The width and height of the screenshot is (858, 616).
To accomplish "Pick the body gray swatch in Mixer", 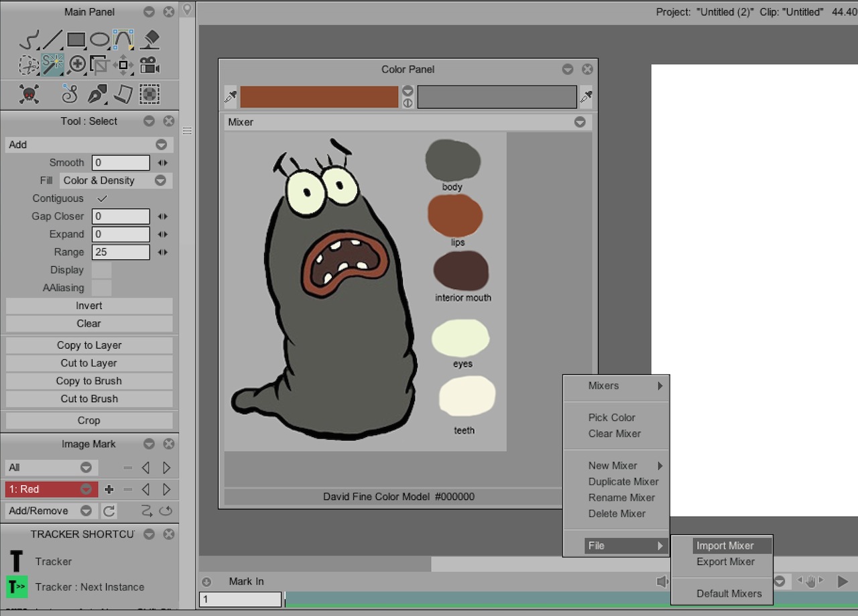I will coord(453,160).
